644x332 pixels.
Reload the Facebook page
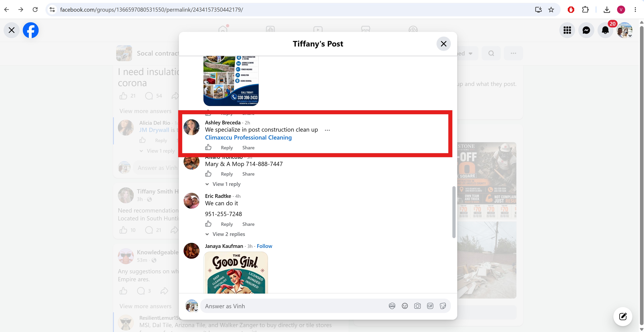click(35, 9)
